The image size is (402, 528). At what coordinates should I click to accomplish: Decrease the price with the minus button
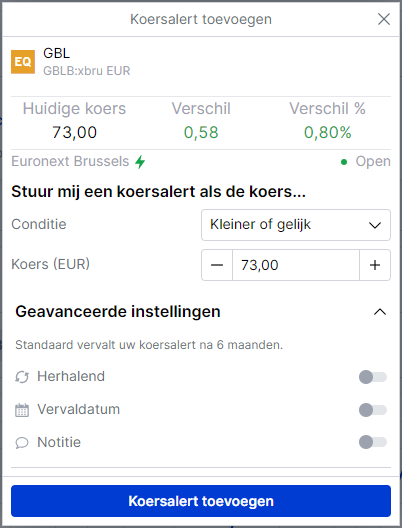[x=217, y=265]
